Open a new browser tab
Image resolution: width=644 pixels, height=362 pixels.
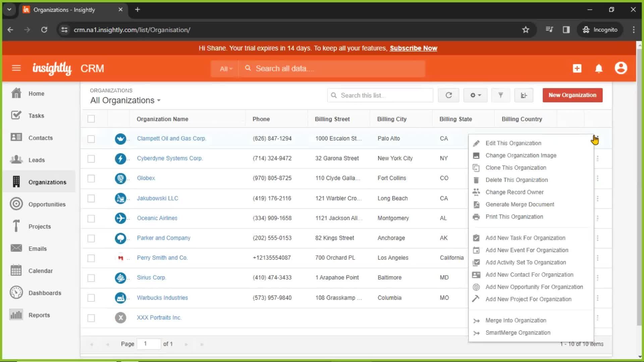pos(138,9)
